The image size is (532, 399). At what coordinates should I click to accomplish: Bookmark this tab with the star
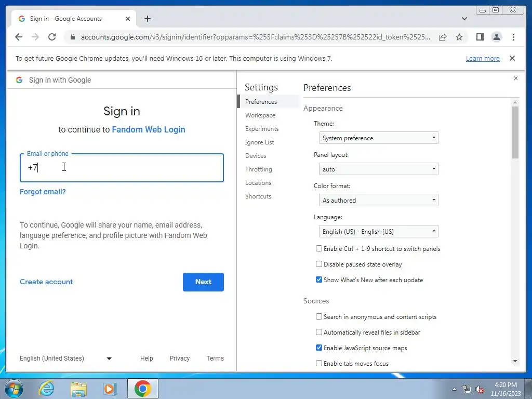point(459,37)
